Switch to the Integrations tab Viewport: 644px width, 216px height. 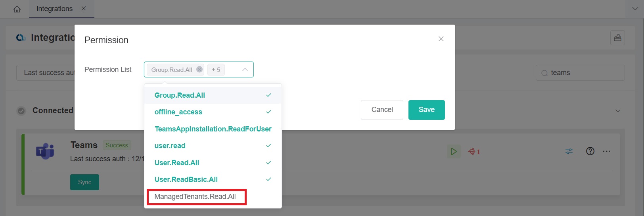pyautogui.click(x=55, y=9)
